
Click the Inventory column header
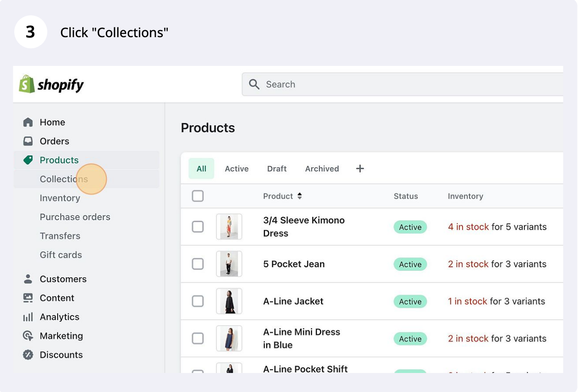coord(466,196)
